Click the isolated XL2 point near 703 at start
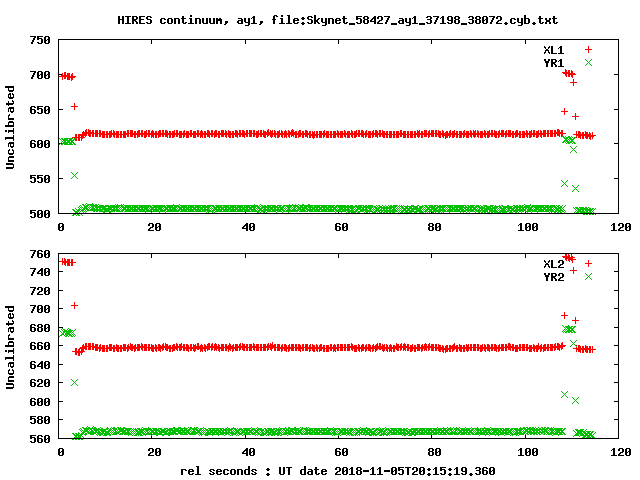 pos(74,305)
